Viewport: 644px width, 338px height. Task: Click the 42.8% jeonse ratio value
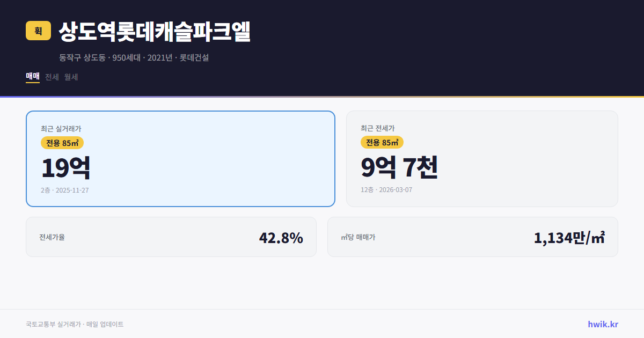281,237
